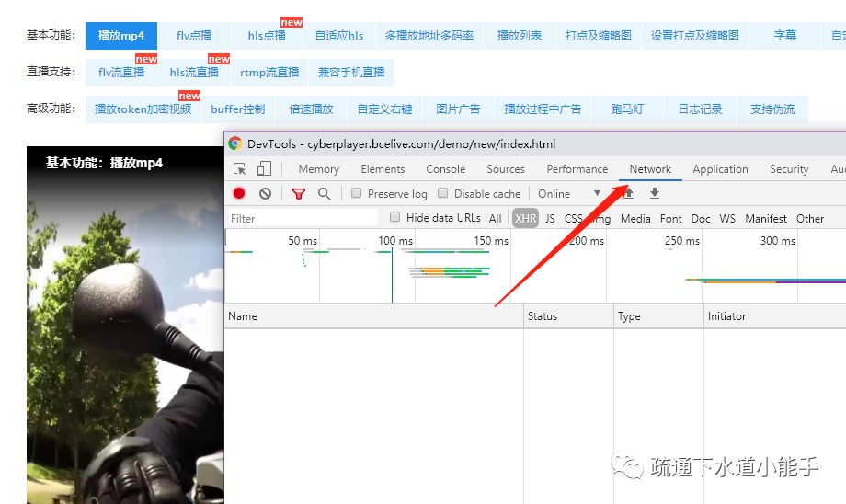
Task: Toggle the device toolbar icon
Action: click(264, 169)
